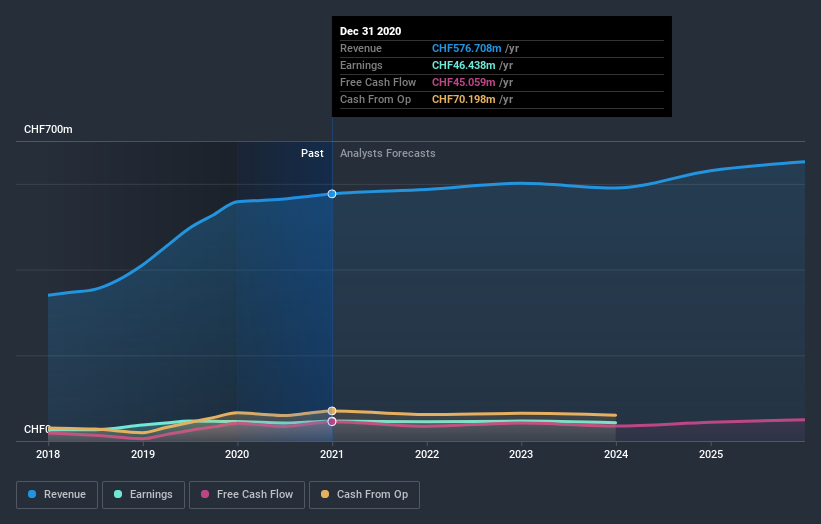Click the 2018 x-axis label
This screenshot has height=524, width=821.
[x=48, y=454]
